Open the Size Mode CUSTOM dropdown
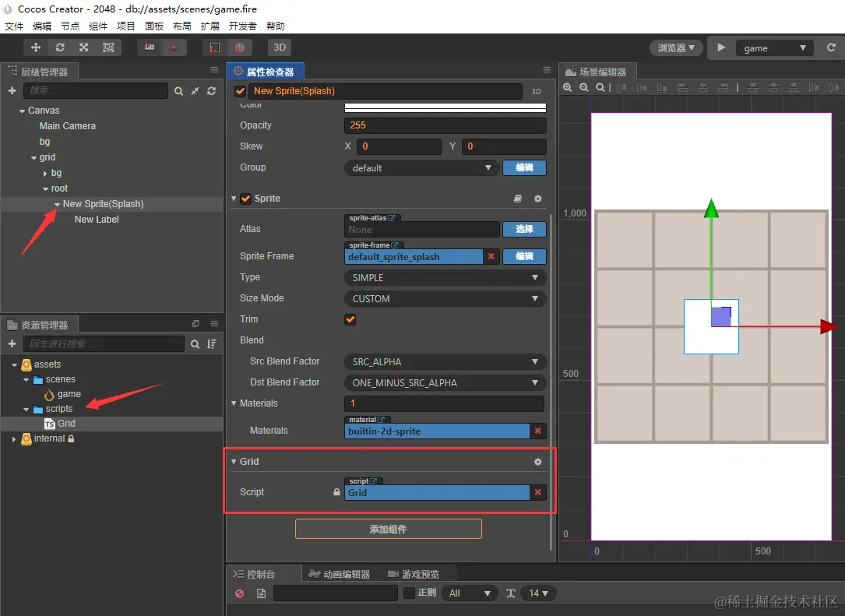Image resolution: width=845 pixels, height=616 pixels. (445, 298)
